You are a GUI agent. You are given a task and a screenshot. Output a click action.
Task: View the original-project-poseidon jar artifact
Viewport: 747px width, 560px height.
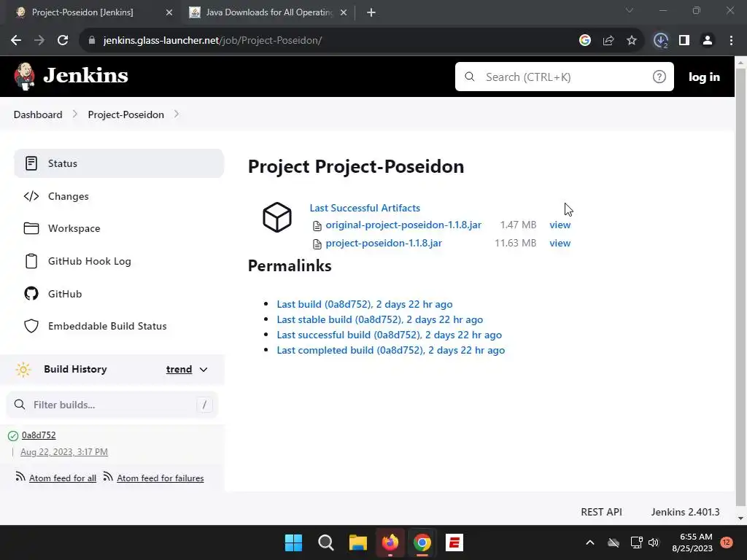coord(560,225)
